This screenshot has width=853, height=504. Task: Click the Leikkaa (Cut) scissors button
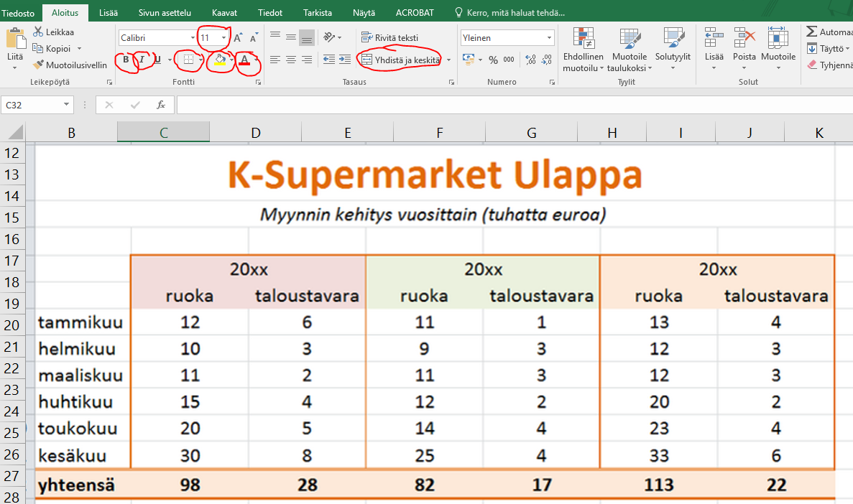(x=53, y=32)
